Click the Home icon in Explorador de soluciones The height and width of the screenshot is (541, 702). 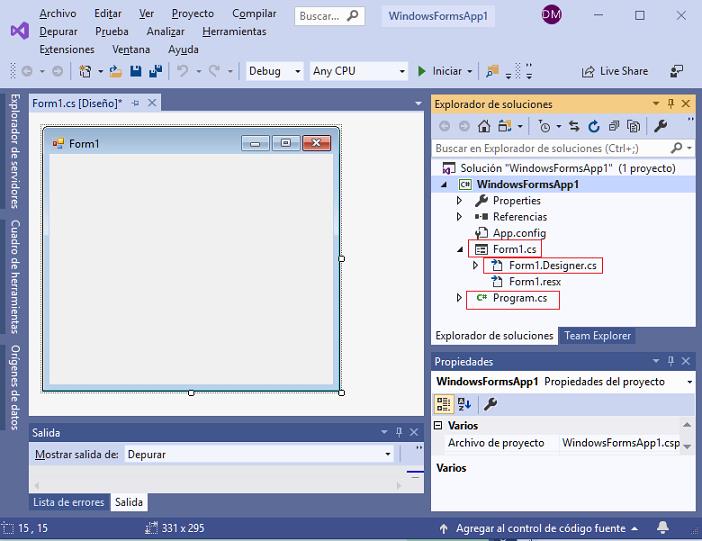[x=484, y=127]
